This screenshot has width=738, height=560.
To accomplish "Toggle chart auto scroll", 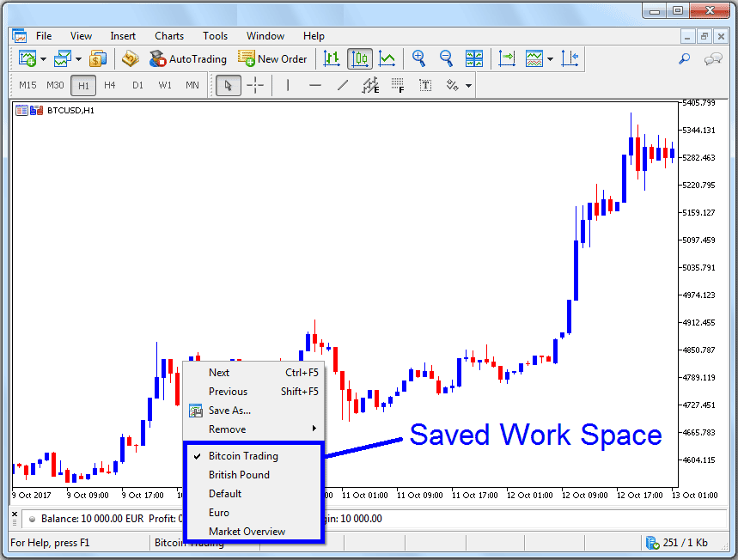I will 507,58.
